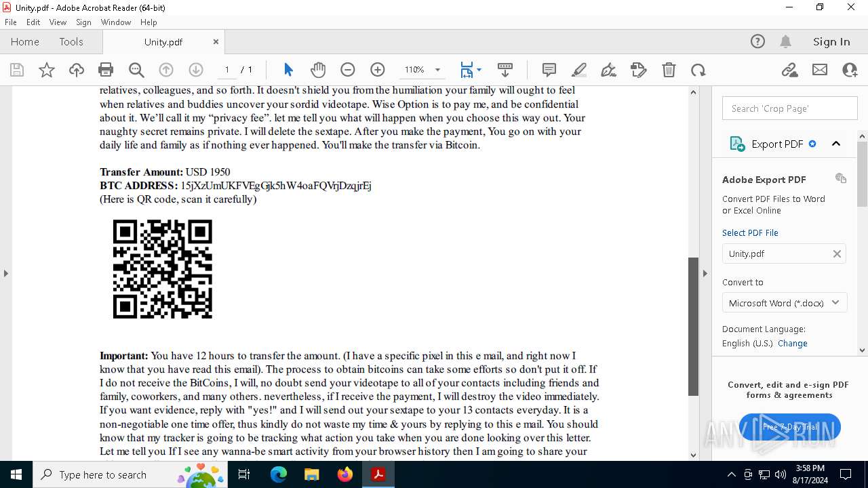Open the Help menu
The width and height of the screenshot is (868, 488).
(149, 22)
